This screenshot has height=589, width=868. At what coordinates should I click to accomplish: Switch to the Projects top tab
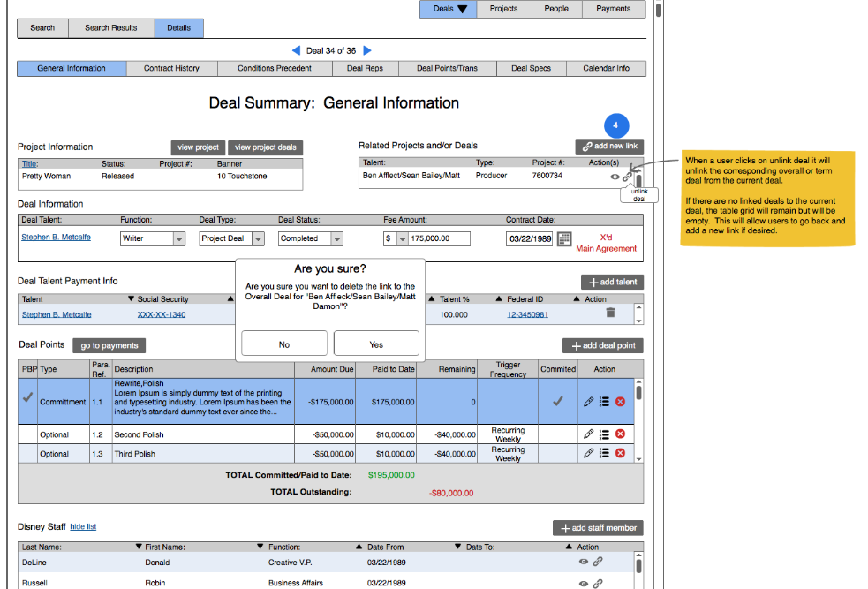[x=503, y=9]
